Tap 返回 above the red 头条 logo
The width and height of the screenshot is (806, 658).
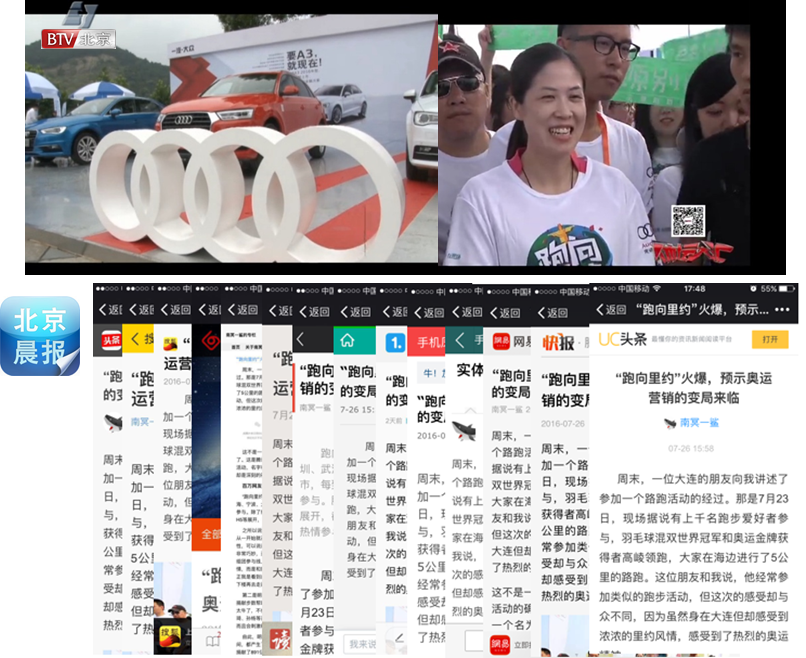[x=110, y=309]
